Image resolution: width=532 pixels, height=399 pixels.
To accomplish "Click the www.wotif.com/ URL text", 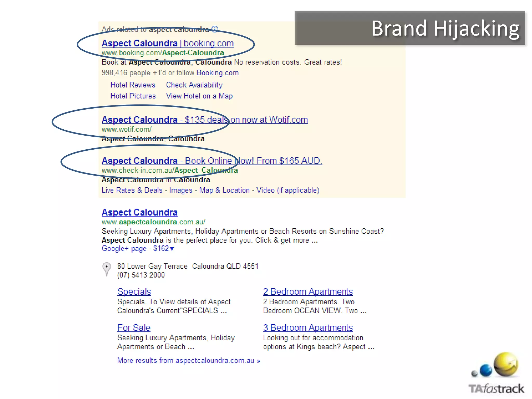I will click(127, 129).
